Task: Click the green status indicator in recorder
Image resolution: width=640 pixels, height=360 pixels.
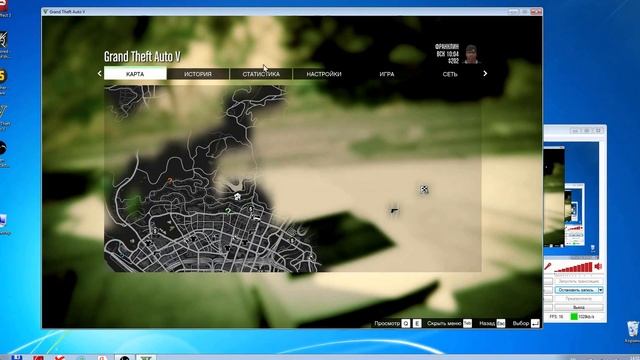Action: point(574,316)
